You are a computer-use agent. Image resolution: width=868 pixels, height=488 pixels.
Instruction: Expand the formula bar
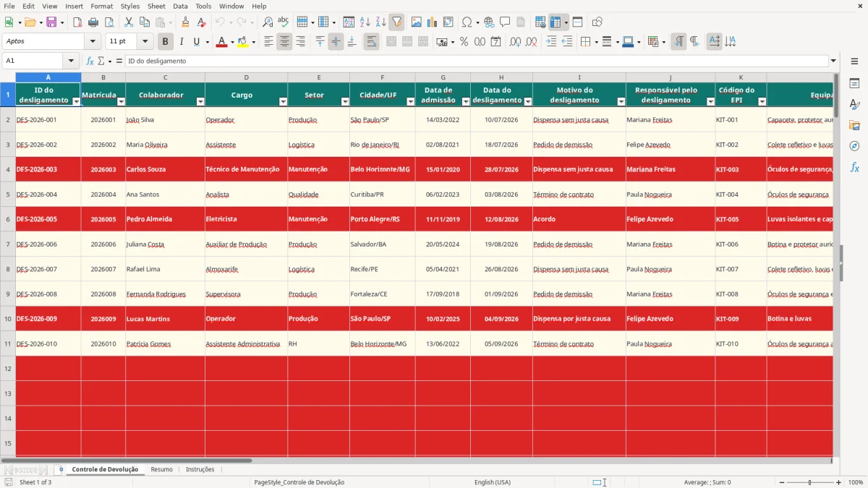click(x=833, y=61)
